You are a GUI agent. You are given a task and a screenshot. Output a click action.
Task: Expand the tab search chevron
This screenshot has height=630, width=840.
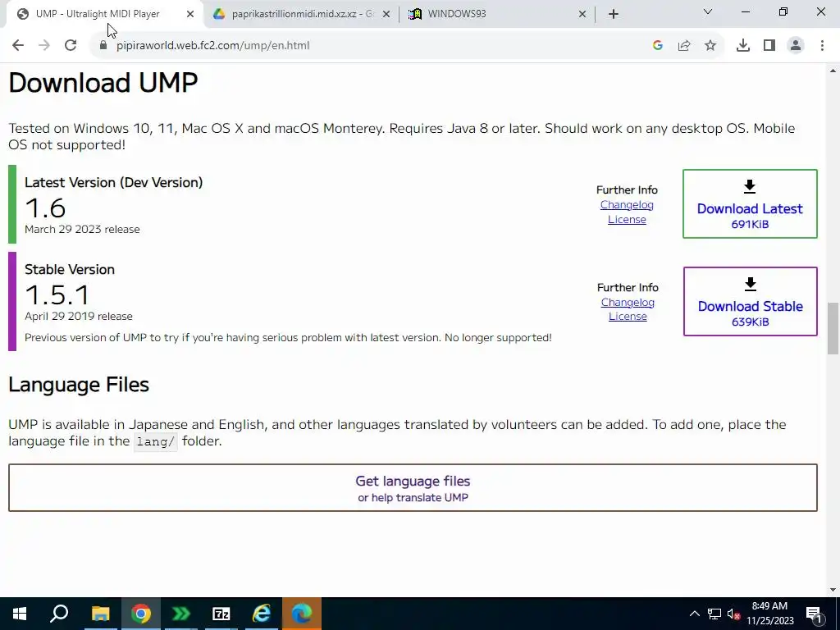(708, 11)
